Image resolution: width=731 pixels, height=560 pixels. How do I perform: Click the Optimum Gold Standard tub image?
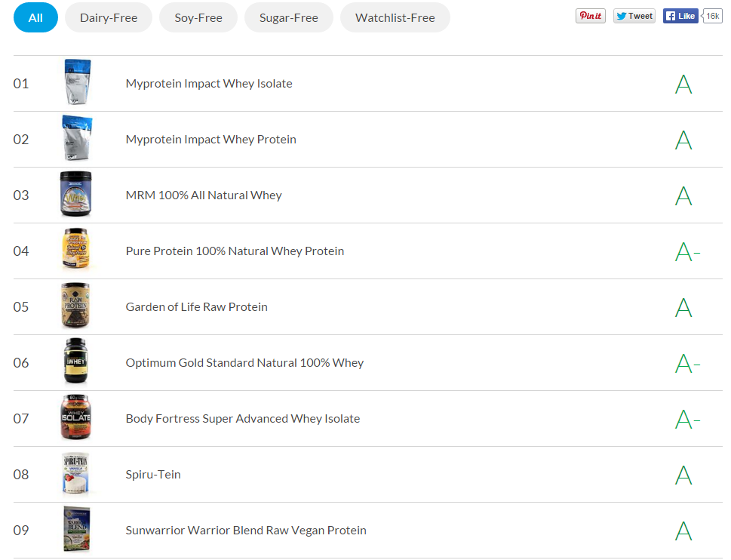pos(75,361)
